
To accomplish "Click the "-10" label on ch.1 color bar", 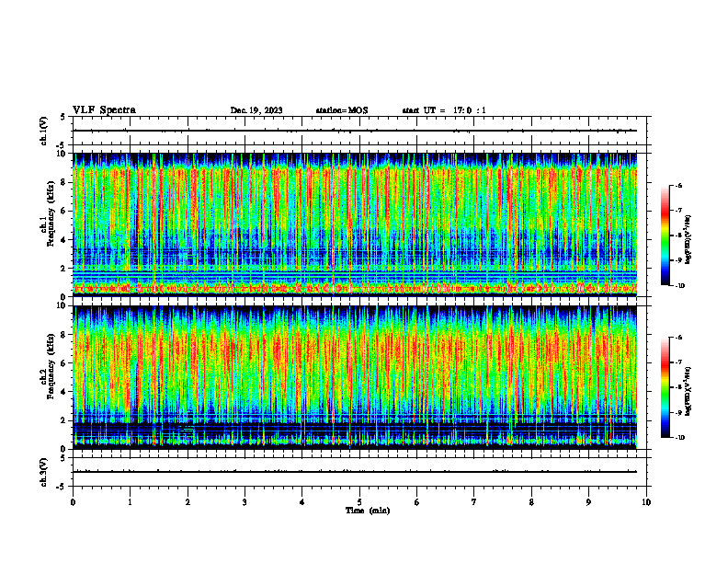I will pyautogui.click(x=679, y=286).
